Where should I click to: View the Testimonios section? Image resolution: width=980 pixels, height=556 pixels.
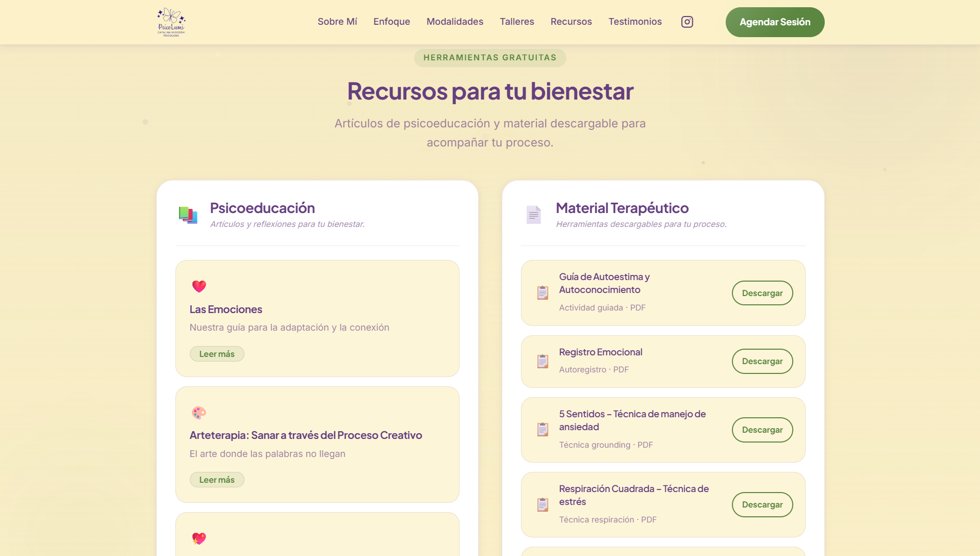coord(635,22)
